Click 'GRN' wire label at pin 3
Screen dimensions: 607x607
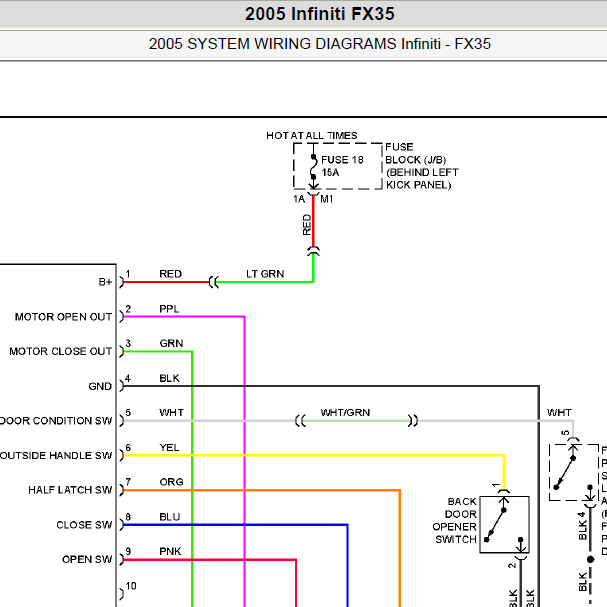click(x=171, y=343)
